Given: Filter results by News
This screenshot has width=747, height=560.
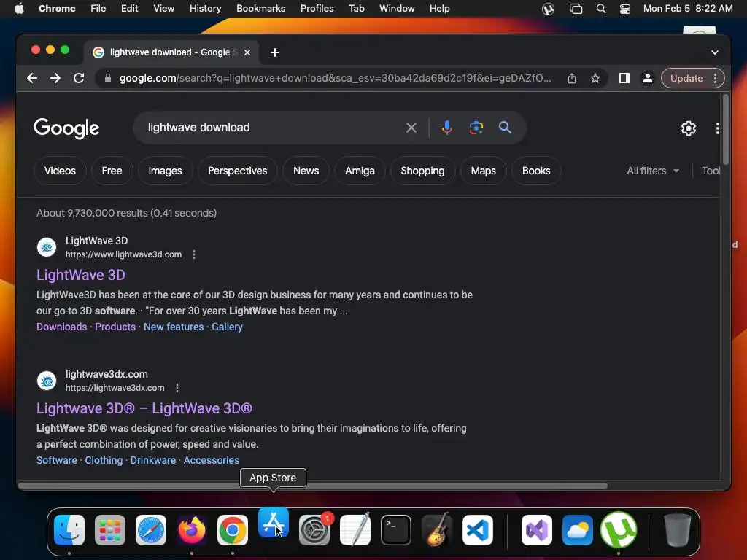Looking at the screenshot, I should (x=306, y=171).
